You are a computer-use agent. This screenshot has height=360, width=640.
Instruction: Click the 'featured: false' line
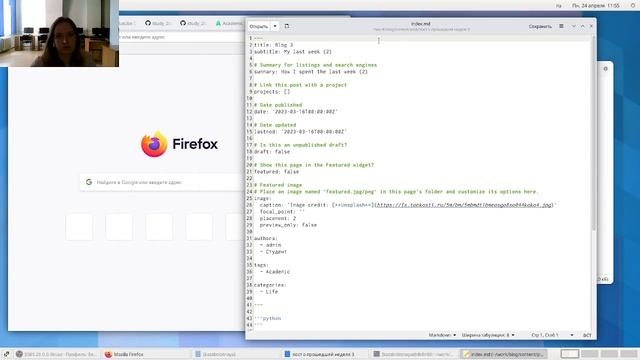click(276, 172)
